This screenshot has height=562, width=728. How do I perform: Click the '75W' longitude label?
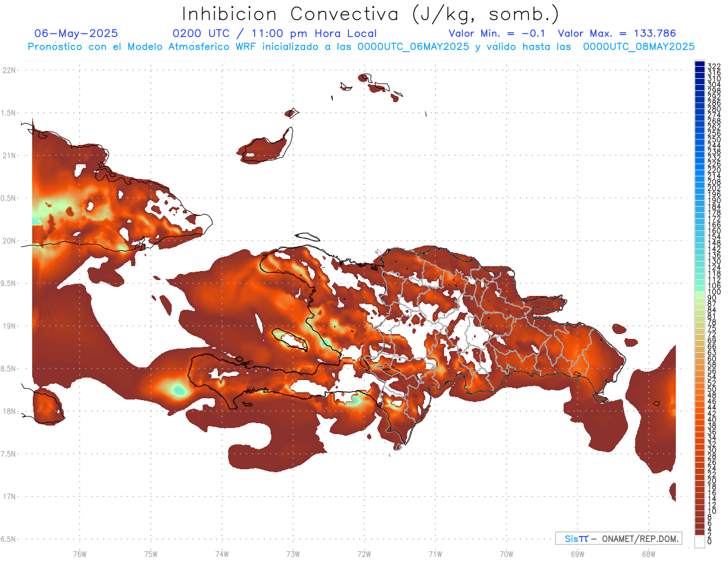(x=150, y=553)
